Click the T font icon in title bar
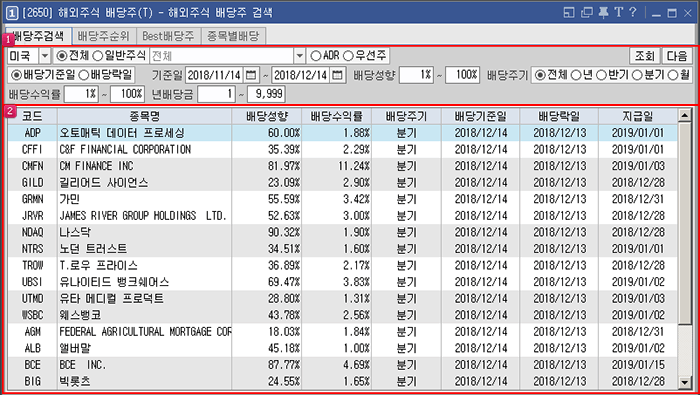This screenshot has height=395, width=700. click(x=618, y=12)
